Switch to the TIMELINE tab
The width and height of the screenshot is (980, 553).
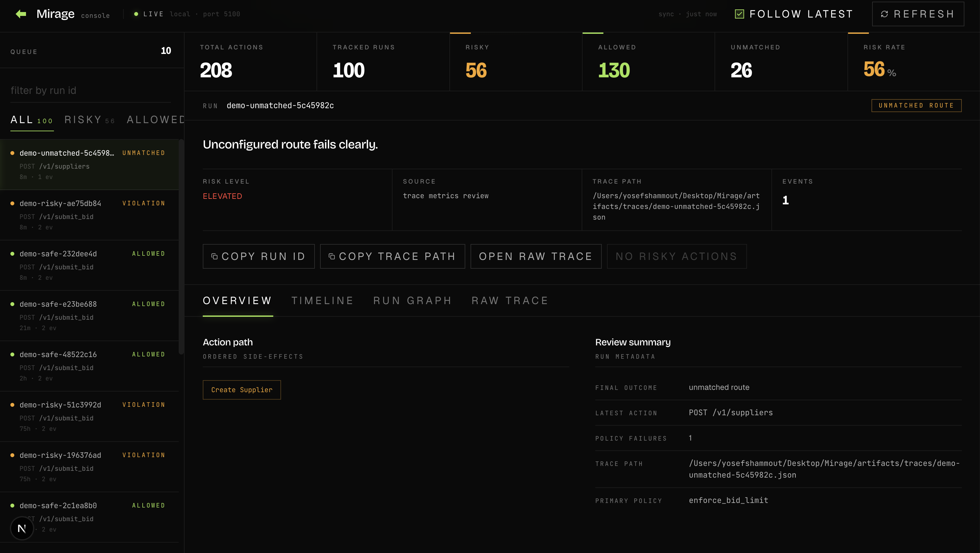322,301
